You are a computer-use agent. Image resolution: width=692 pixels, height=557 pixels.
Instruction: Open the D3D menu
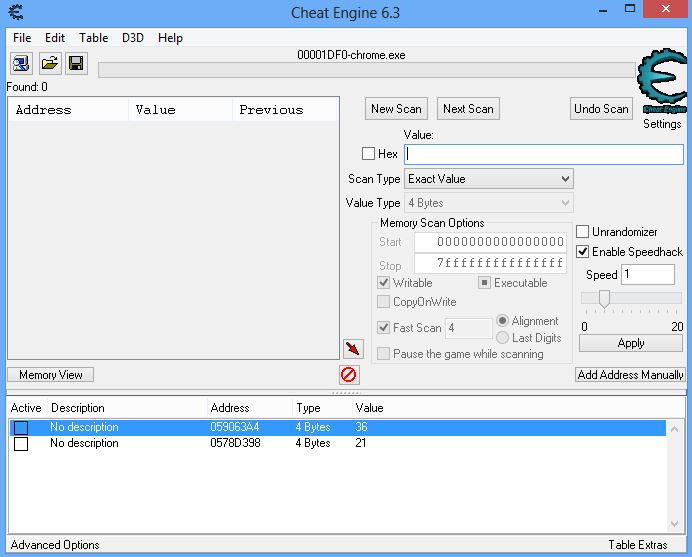click(133, 38)
